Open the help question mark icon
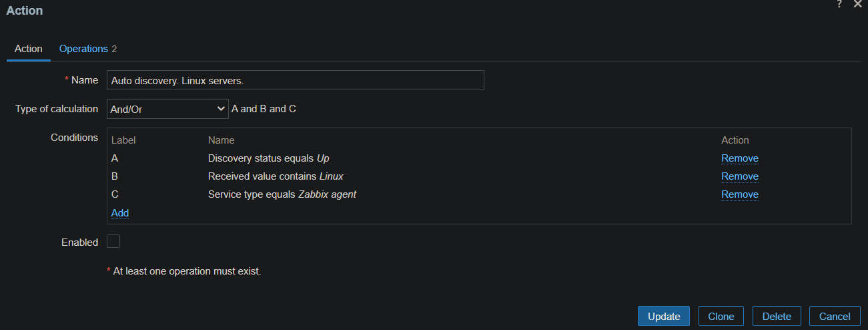Screen dimensions: 868x330 click(x=839, y=5)
